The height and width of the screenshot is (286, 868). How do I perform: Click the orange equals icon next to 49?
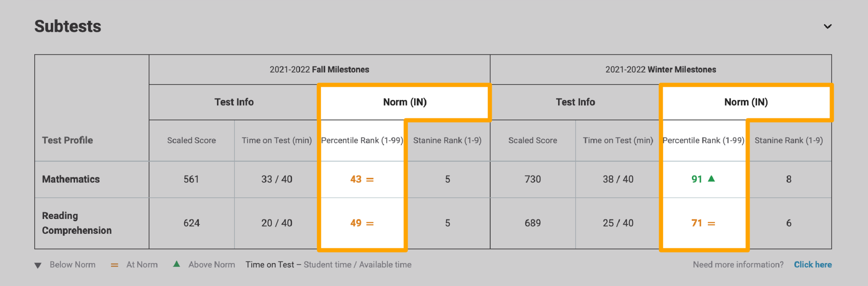(370, 223)
